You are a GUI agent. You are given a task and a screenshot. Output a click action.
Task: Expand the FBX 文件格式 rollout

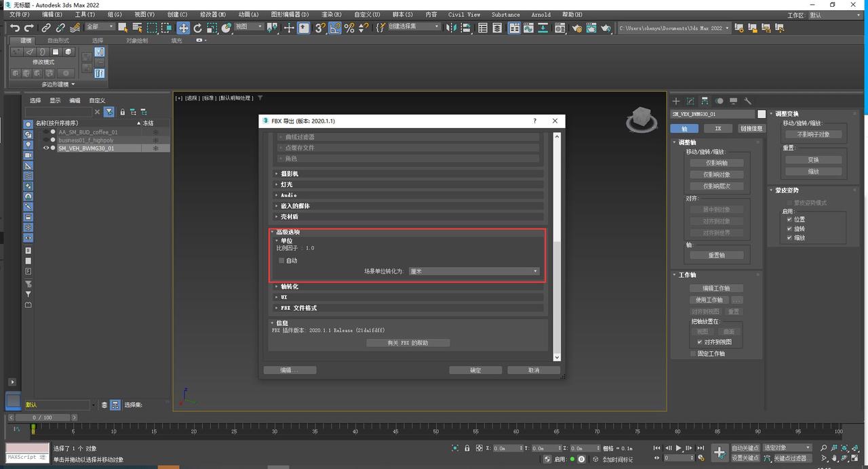[x=409, y=308]
